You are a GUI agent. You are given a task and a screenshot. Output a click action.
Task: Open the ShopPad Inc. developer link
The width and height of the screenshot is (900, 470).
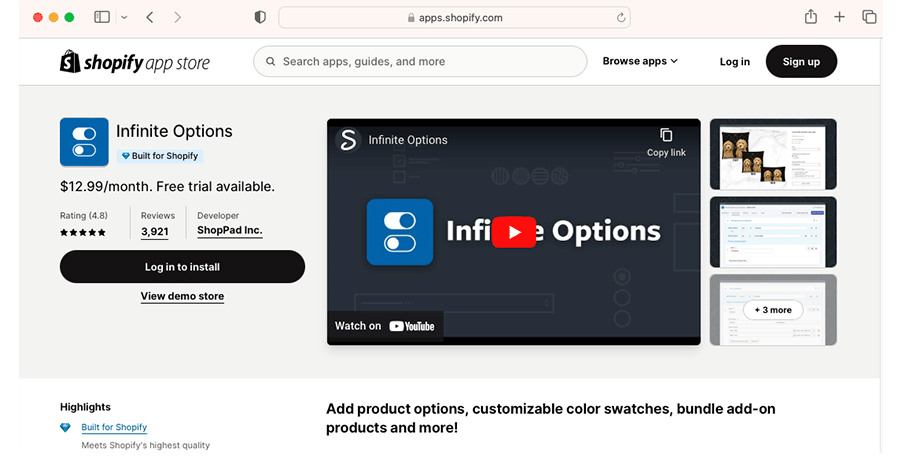pyautogui.click(x=230, y=231)
